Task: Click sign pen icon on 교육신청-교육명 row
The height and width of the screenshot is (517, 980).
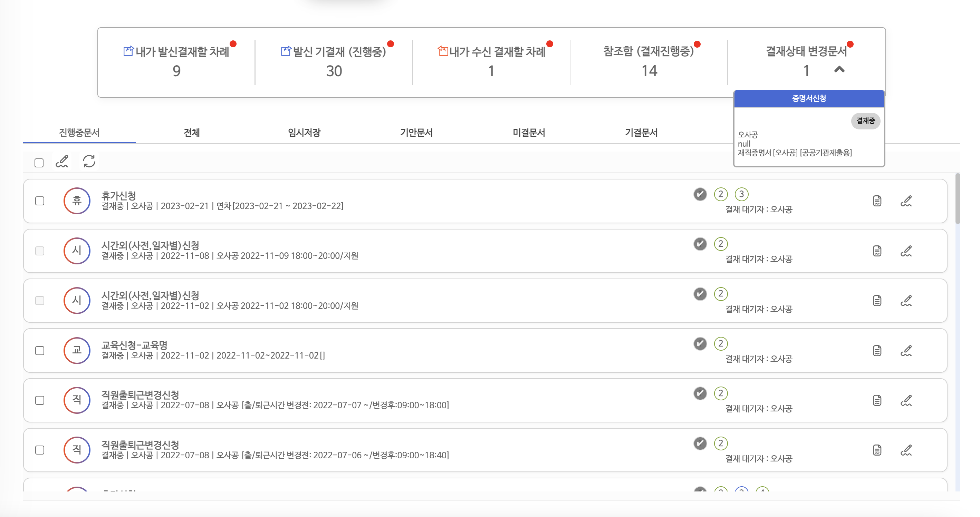Action: pyautogui.click(x=906, y=351)
